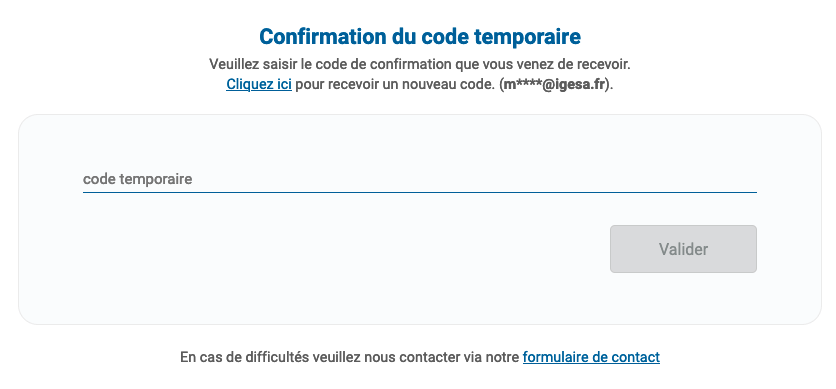Click the "code temporaire" placeholder label

pos(138,179)
